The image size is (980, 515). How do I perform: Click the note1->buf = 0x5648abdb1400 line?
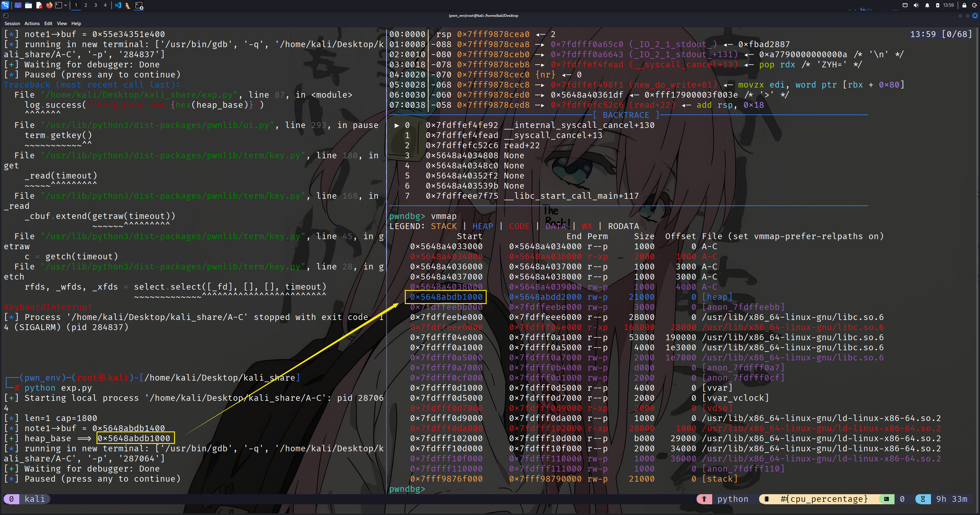coord(85,428)
